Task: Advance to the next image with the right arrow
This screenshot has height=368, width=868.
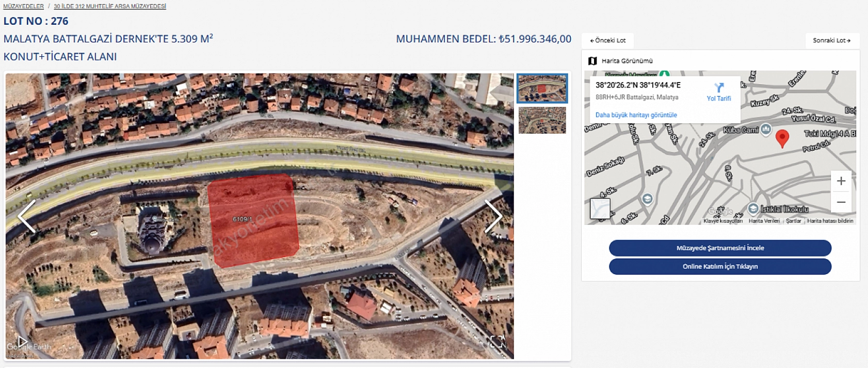Action: 493,216
